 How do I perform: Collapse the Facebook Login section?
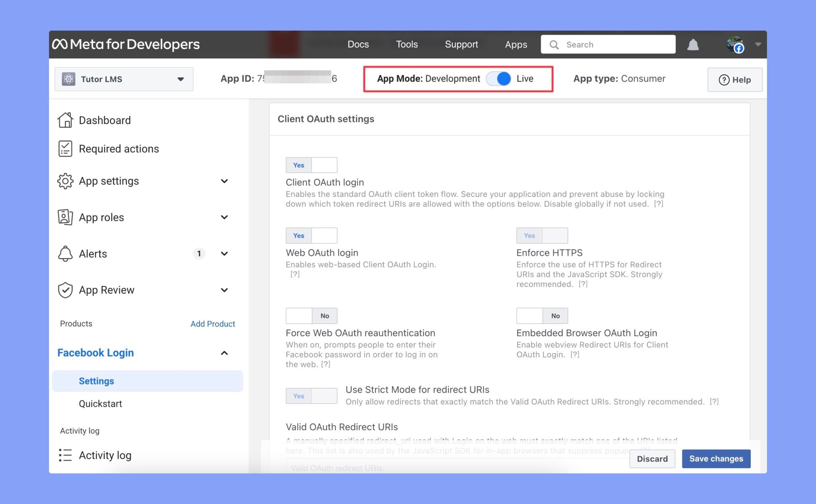pos(224,353)
